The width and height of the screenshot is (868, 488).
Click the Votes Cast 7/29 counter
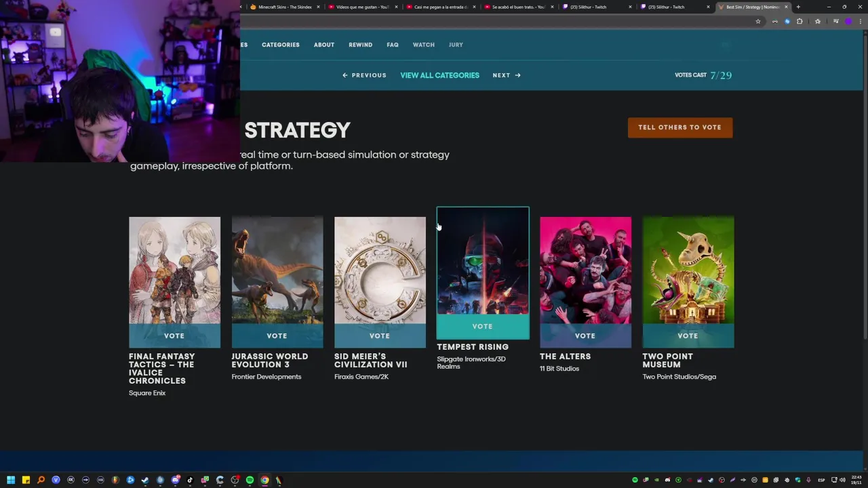click(x=703, y=75)
